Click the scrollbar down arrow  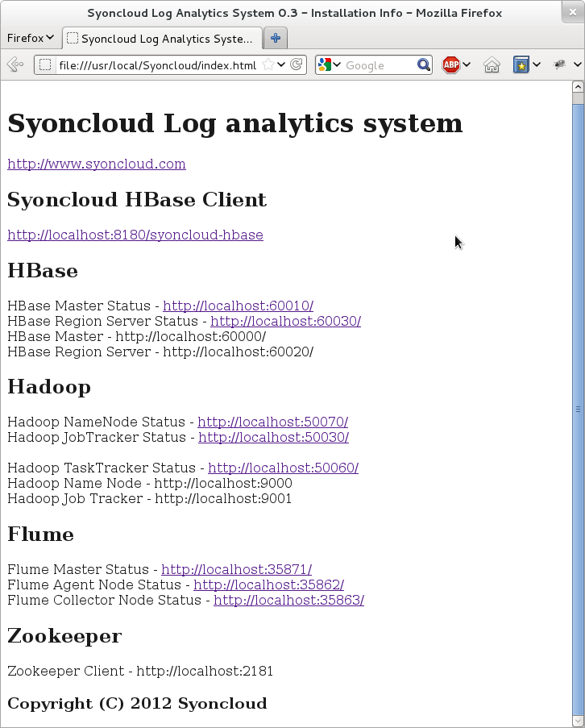point(578,722)
